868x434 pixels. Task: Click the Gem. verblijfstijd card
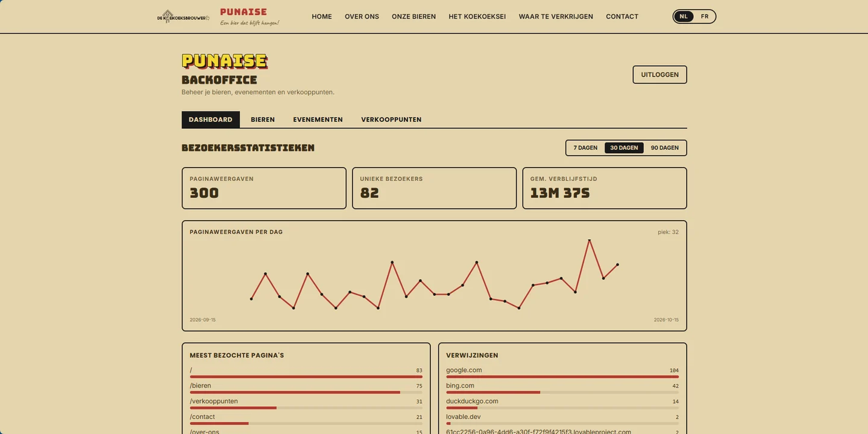point(605,188)
